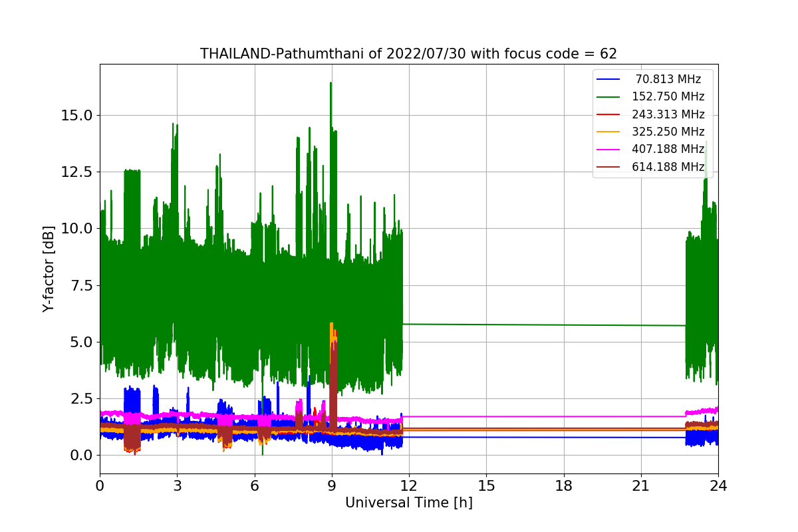
Task: Click the brown line swatch in legend
Action: click(x=608, y=168)
